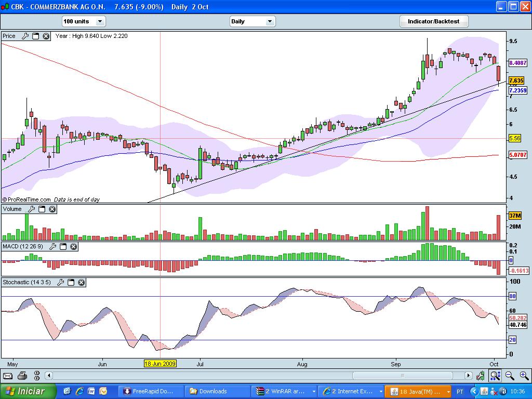Image resolution: width=532 pixels, height=399 pixels.
Task: Launch Word from quick launch
Action: 91,391
